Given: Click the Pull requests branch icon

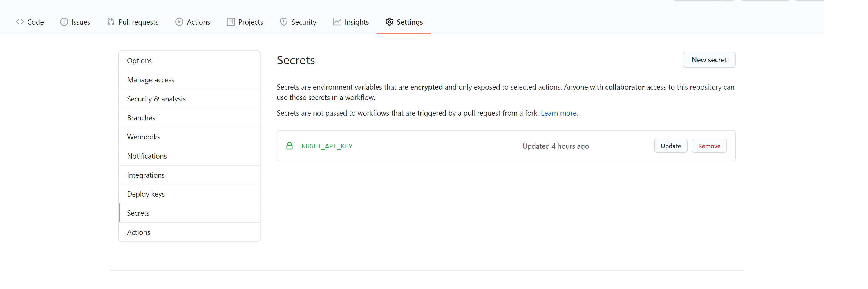Looking at the screenshot, I should 111,22.
